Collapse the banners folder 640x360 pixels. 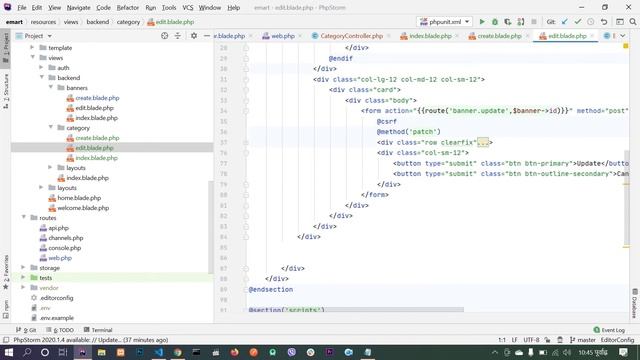point(51,87)
